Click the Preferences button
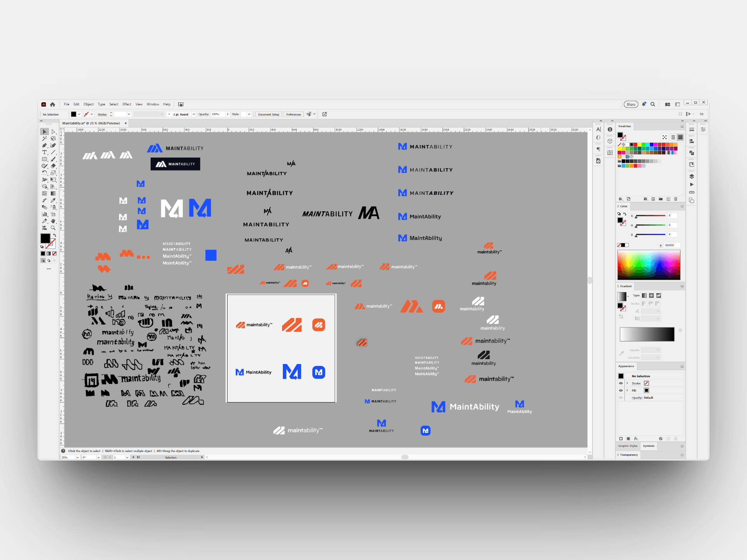The image size is (747, 560). (293, 114)
